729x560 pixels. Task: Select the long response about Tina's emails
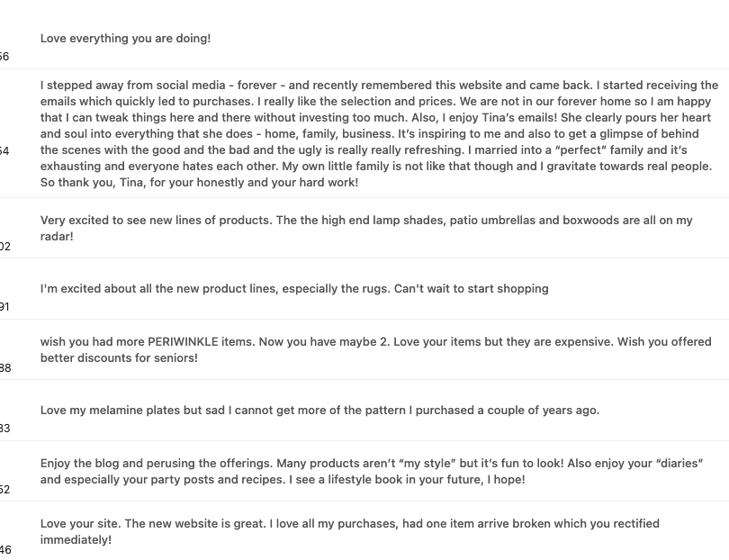tap(378, 133)
